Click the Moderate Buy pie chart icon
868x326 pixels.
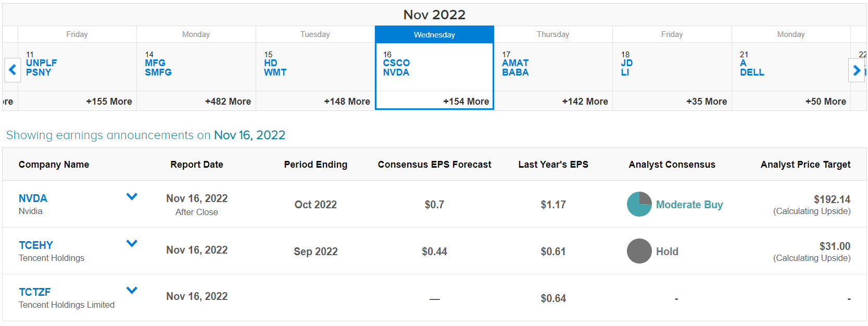tap(639, 204)
